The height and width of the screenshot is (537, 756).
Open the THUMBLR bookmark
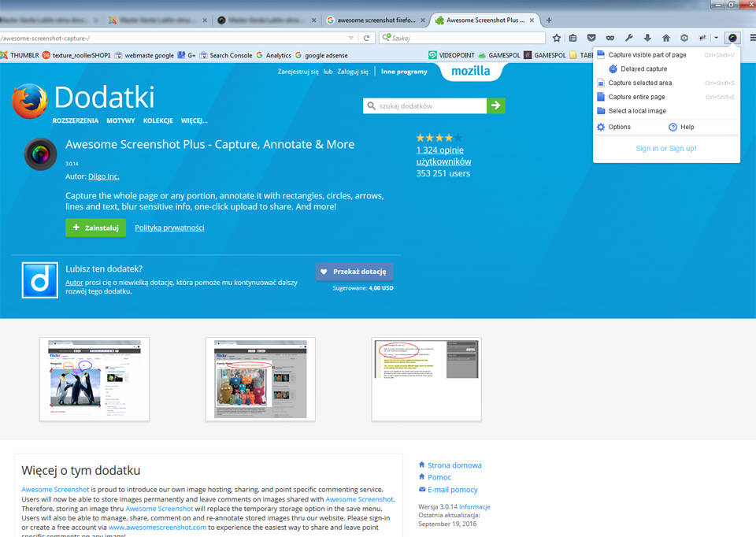[20, 55]
